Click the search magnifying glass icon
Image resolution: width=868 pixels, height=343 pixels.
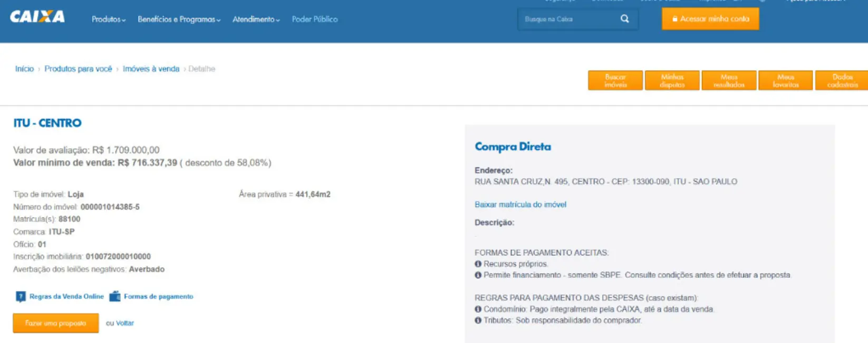624,19
